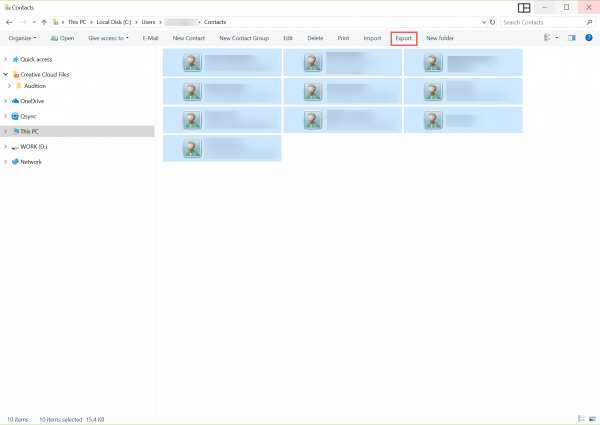Click the Import toolbar button
The image size is (600, 425).
(372, 38)
